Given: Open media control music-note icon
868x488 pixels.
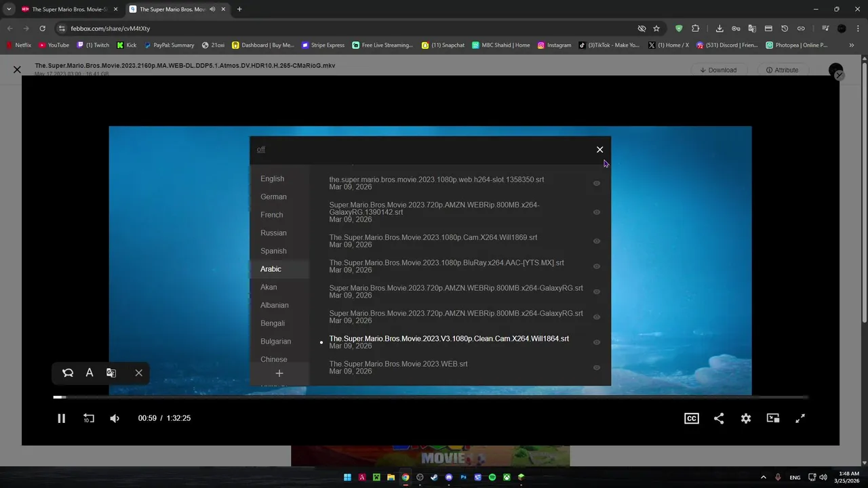Looking at the screenshot, I should coord(825,28).
